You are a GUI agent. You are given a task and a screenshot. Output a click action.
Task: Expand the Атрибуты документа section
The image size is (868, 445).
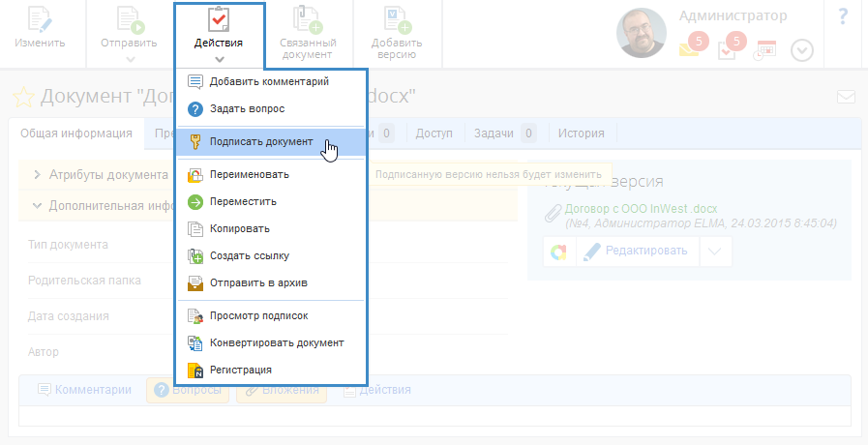[38, 175]
